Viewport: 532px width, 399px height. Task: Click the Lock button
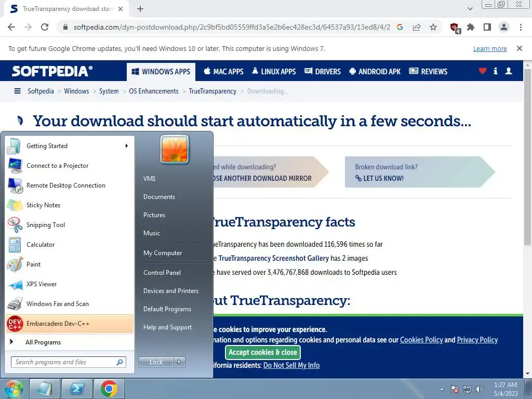point(156,362)
